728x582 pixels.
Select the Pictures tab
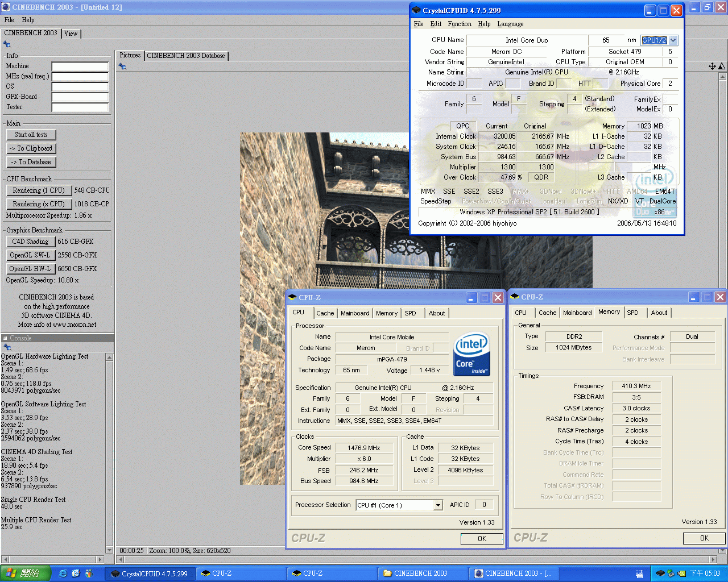pos(130,55)
